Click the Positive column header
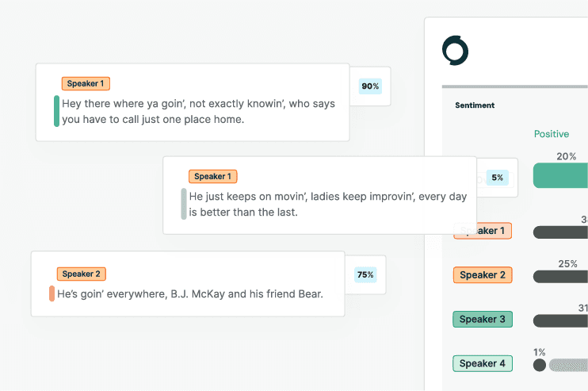The height and width of the screenshot is (391, 588). pyautogui.click(x=552, y=134)
